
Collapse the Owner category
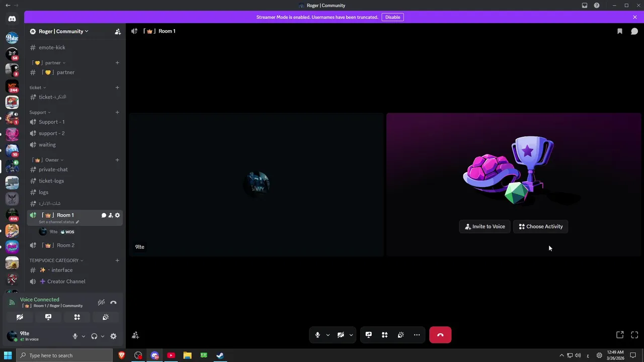coord(49,160)
